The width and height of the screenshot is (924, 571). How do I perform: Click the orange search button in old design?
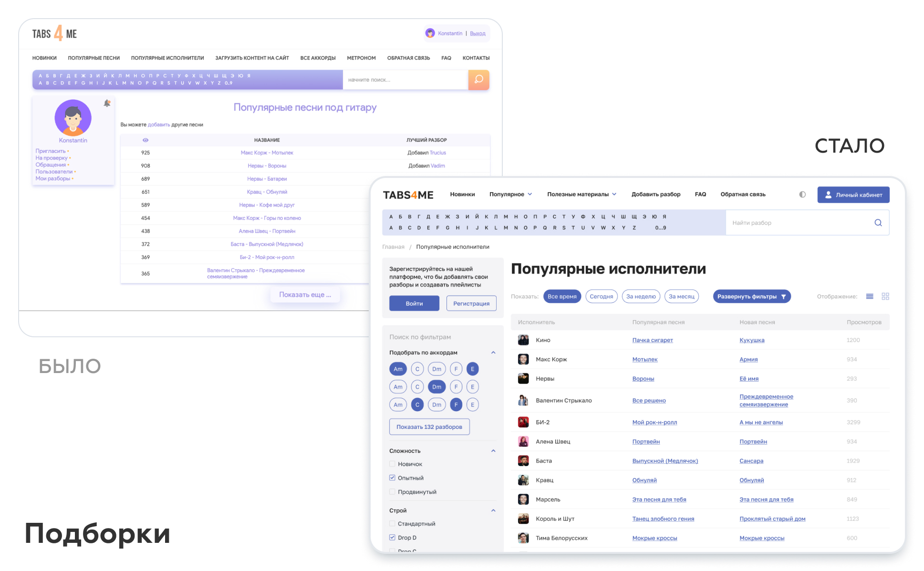pyautogui.click(x=478, y=80)
